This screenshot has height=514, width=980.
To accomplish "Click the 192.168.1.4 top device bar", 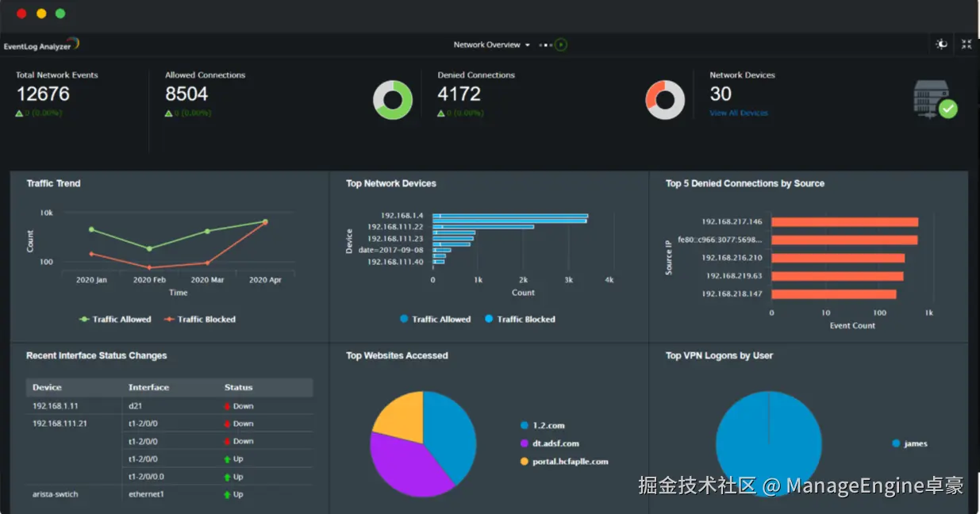I will [510, 216].
